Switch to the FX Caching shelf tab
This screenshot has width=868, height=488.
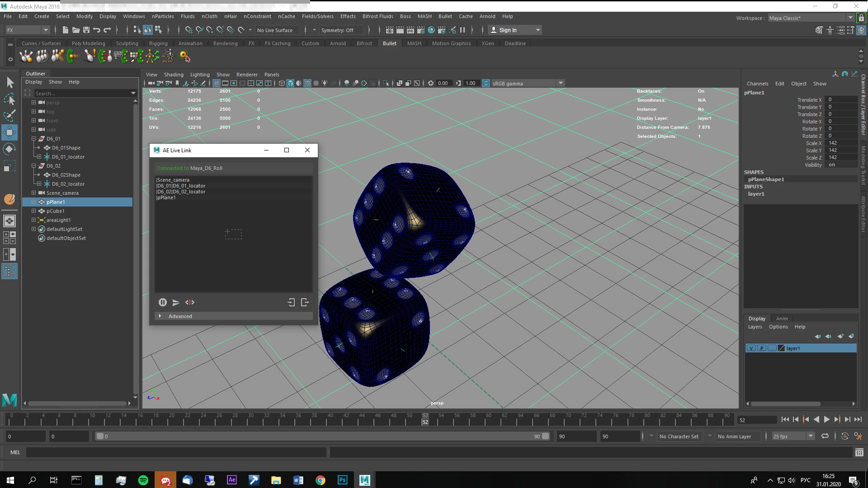[278, 43]
